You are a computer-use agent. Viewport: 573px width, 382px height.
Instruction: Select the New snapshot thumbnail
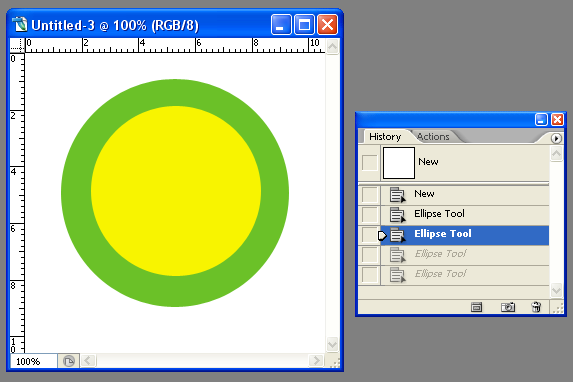[x=399, y=163]
